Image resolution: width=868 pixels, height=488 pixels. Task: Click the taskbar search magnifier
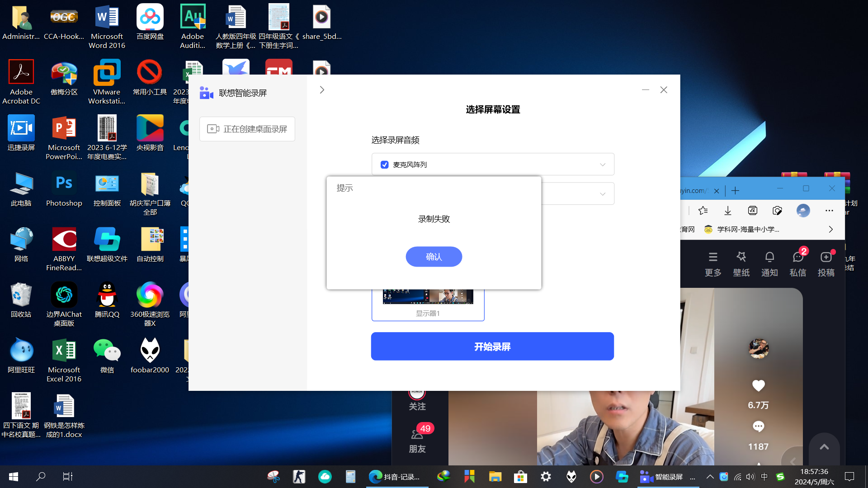point(41,476)
